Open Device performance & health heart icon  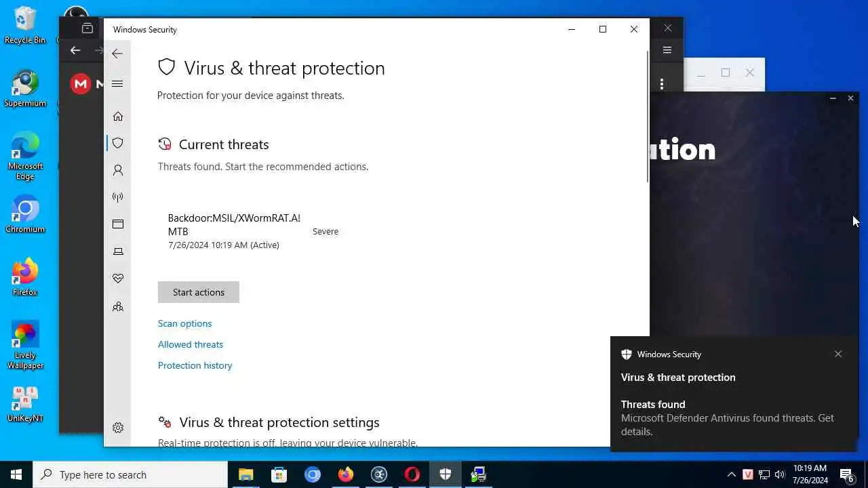click(118, 279)
